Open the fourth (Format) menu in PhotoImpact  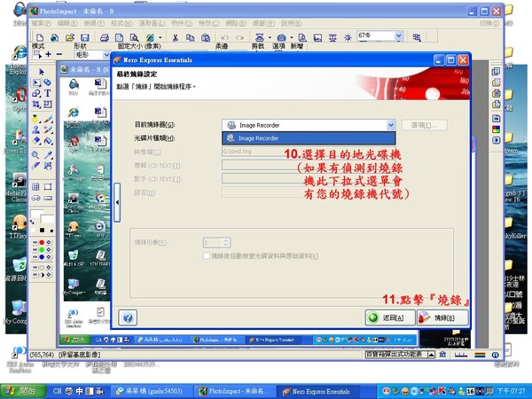point(121,23)
